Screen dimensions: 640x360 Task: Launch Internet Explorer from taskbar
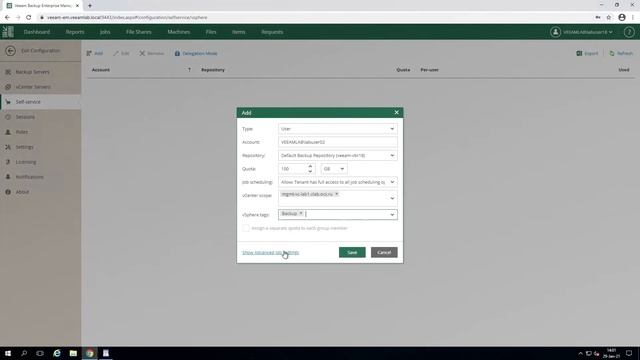(57, 353)
